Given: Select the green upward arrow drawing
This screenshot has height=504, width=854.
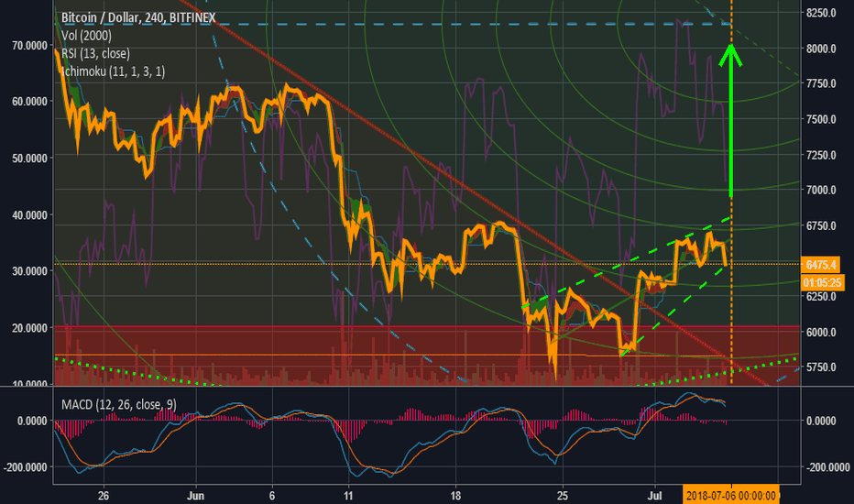Looking at the screenshot, I should pyautogui.click(x=731, y=121).
